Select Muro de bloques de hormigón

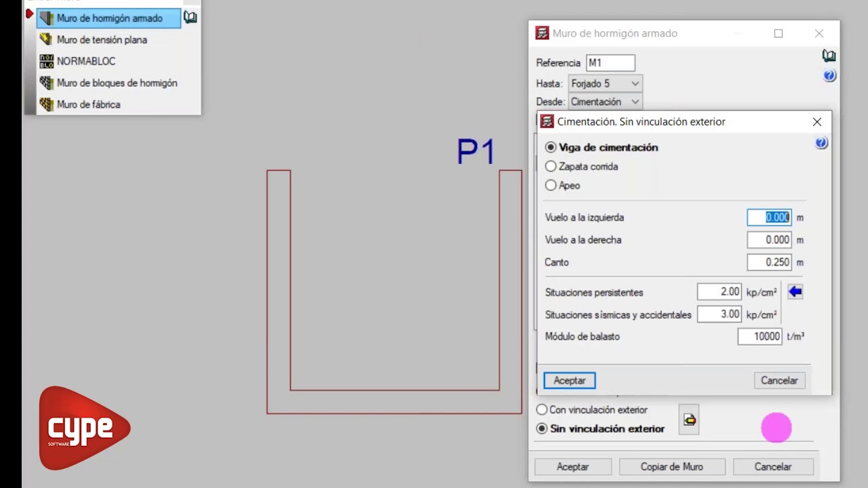point(117,83)
